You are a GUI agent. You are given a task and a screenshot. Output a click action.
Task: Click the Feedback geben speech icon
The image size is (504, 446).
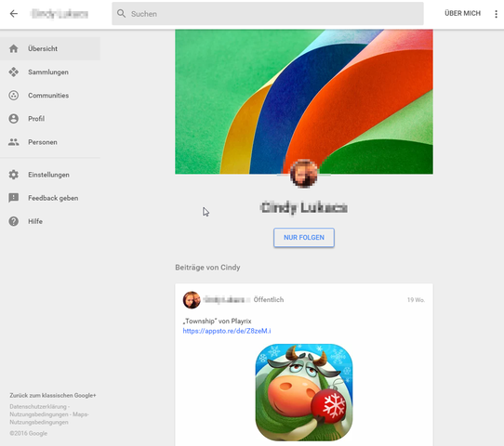click(14, 198)
